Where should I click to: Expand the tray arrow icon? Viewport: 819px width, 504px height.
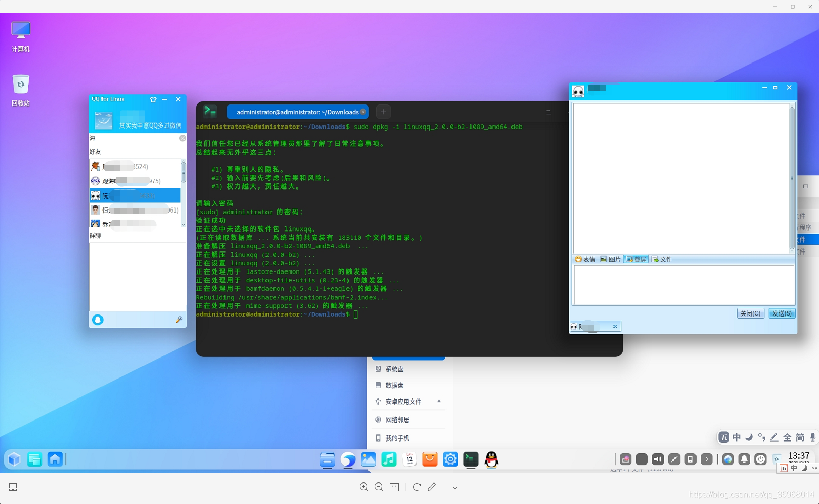(707, 459)
